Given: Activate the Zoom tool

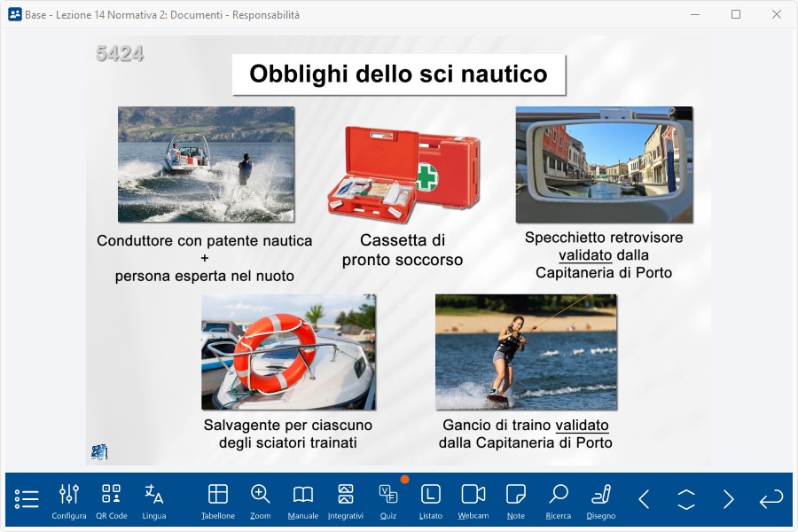Looking at the screenshot, I should point(261,501).
